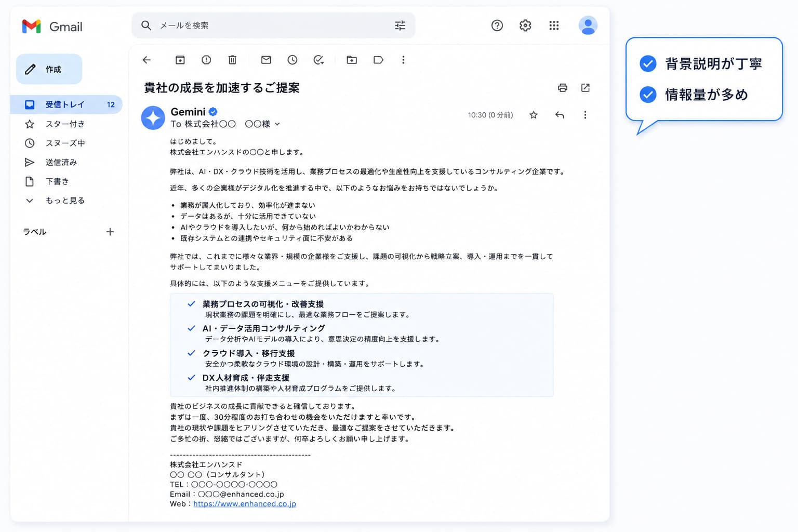Apply a label to this email
This screenshot has width=798, height=532.
[378, 60]
